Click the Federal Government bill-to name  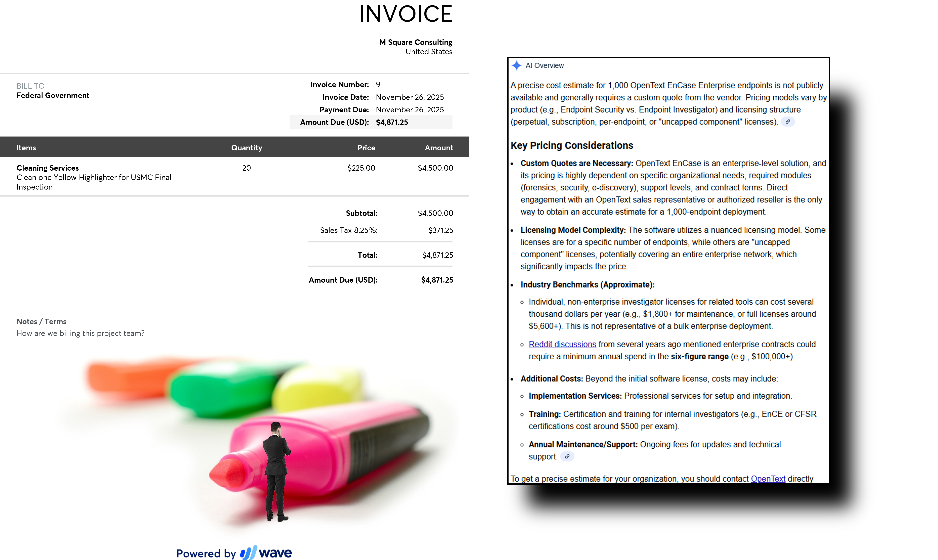[x=53, y=95]
